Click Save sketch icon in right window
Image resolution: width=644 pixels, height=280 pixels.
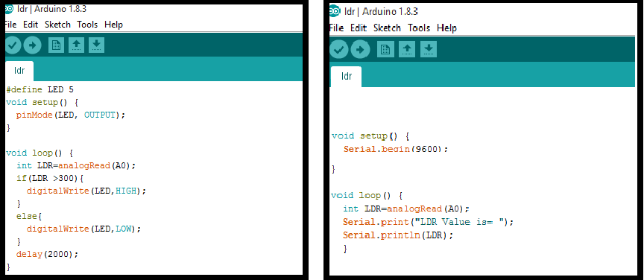[429, 50]
